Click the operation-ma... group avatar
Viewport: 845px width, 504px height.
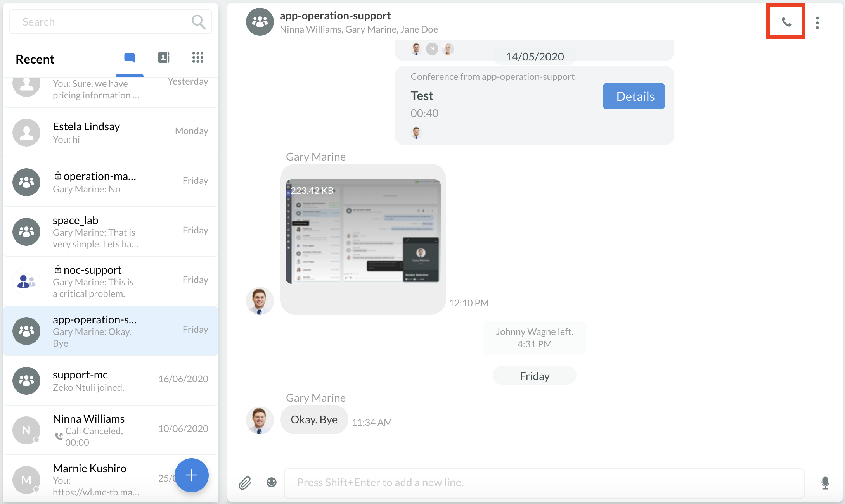pos(26,182)
